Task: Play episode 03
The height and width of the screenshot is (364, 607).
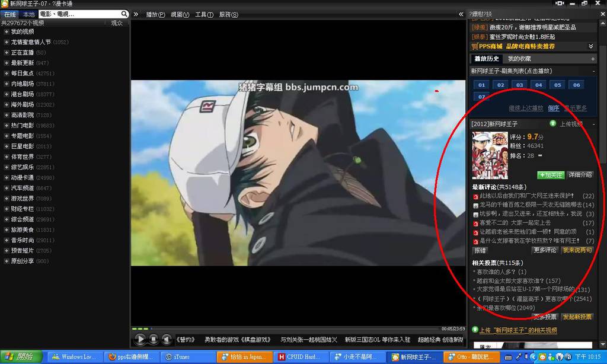Action: click(x=519, y=85)
